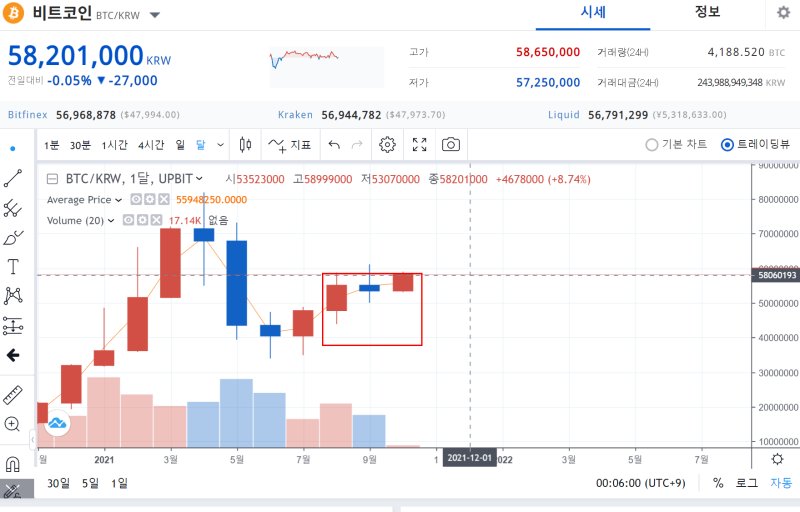Image resolution: width=800 pixels, height=512 pixels.
Task: Select the text annotation tool
Action: [13, 267]
